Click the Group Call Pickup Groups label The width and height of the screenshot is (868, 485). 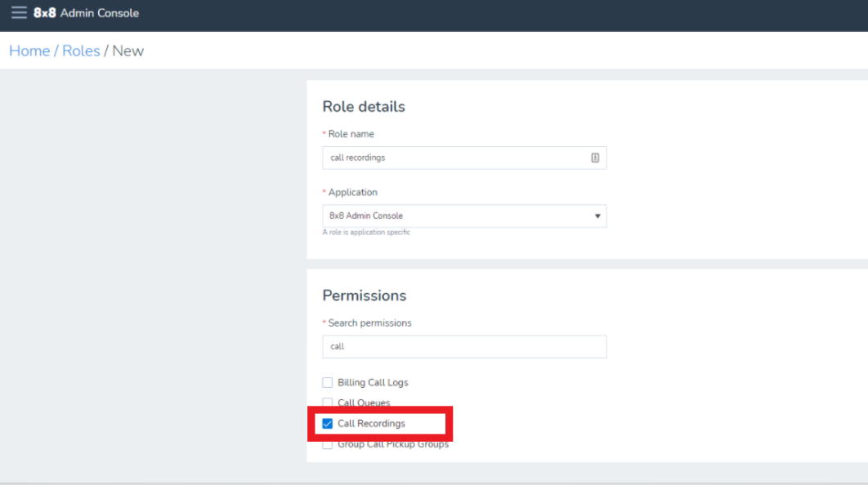pyautogui.click(x=393, y=445)
